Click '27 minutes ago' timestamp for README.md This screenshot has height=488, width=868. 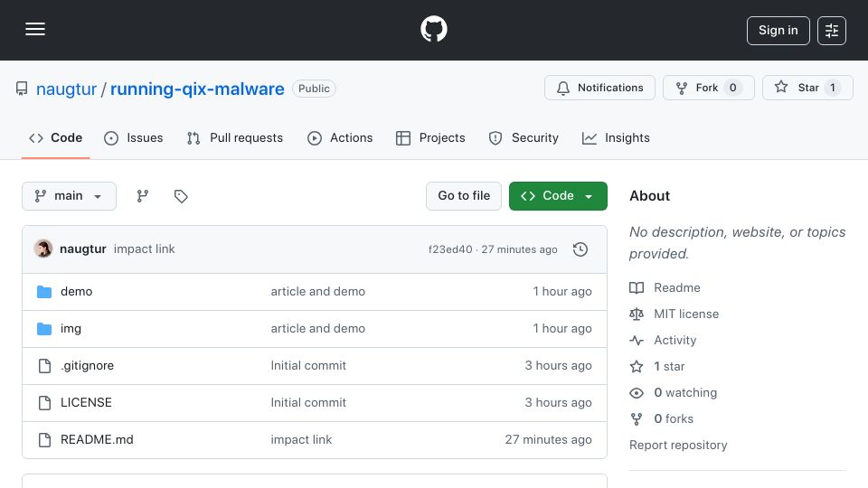(x=548, y=440)
